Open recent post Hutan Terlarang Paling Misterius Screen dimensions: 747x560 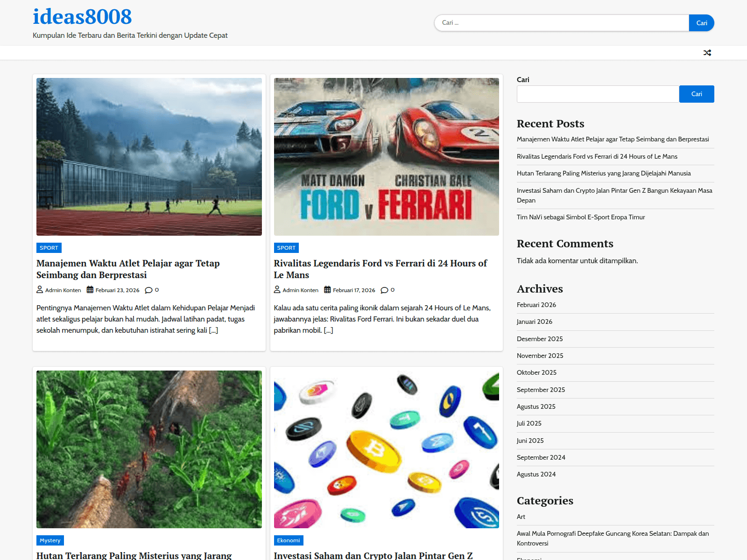point(604,173)
